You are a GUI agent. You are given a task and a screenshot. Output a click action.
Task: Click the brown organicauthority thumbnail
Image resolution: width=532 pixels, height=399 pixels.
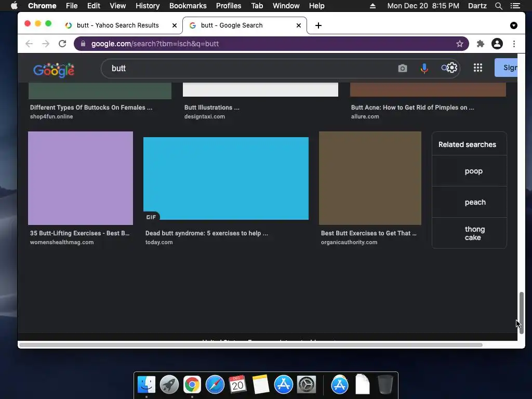370,178
